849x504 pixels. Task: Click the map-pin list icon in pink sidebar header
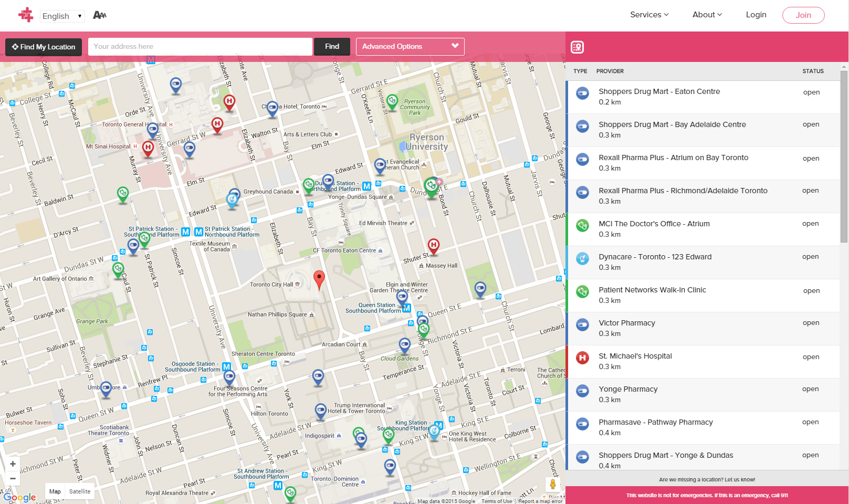point(577,47)
